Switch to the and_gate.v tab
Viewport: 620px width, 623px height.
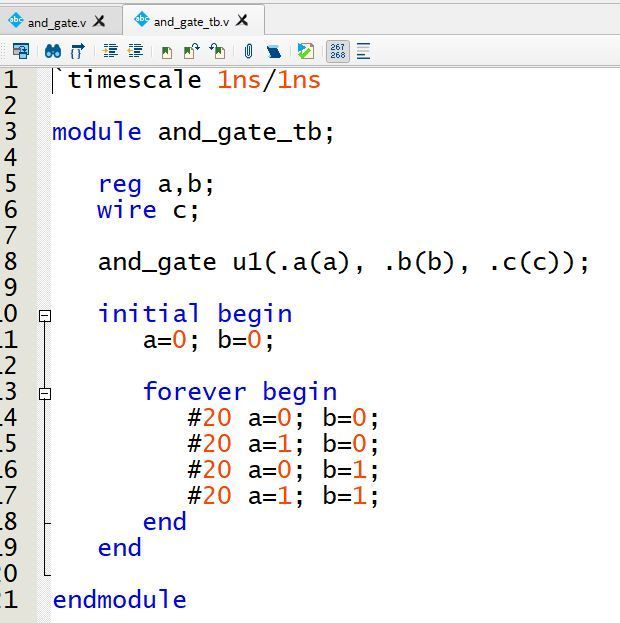coord(57,23)
